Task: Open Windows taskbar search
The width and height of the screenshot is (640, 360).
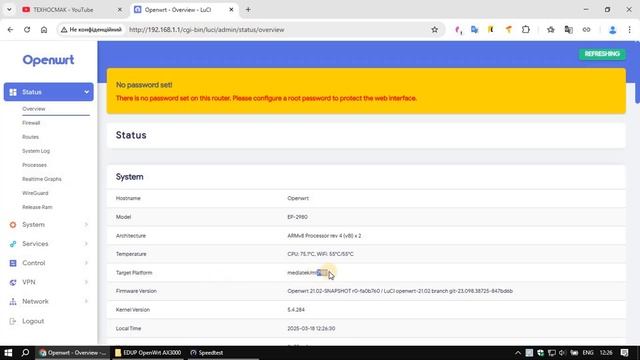Action: pyautogui.click(x=25, y=353)
